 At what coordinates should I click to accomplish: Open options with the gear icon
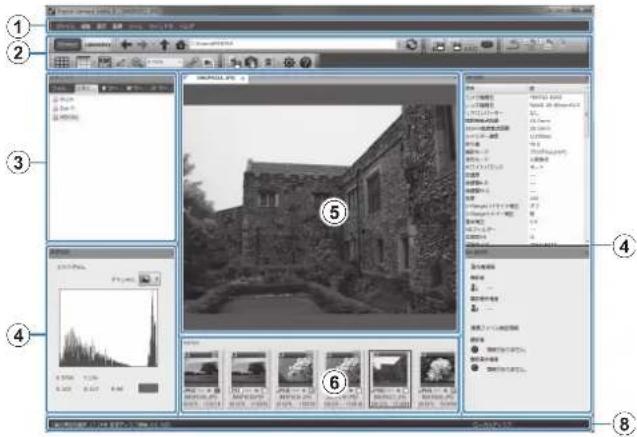point(289,62)
